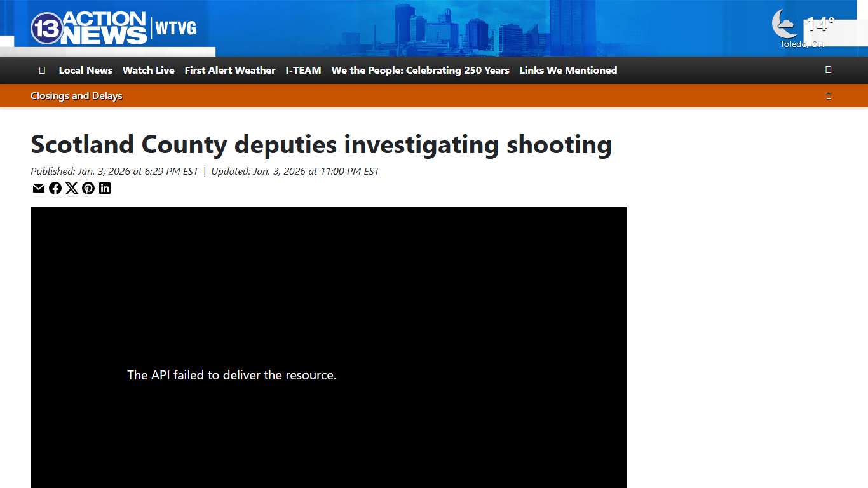Click the I-TEAM navigation link
Viewport: 868px width, 488px height.
tap(303, 71)
